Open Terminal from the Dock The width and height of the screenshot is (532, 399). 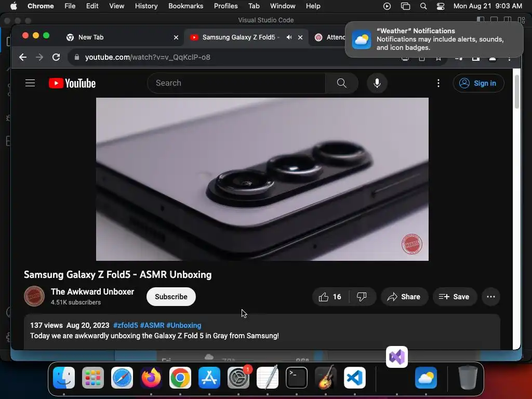coord(297,378)
